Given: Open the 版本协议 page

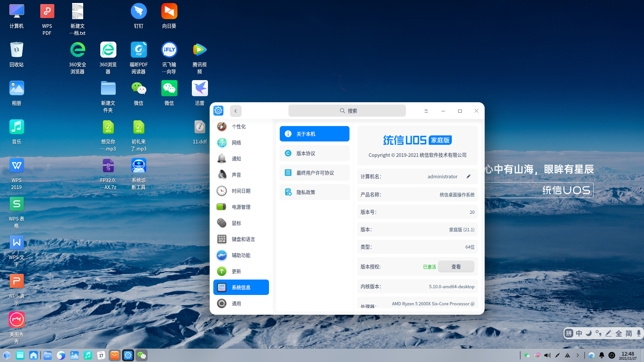Looking at the screenshot, I should (314, 154).
